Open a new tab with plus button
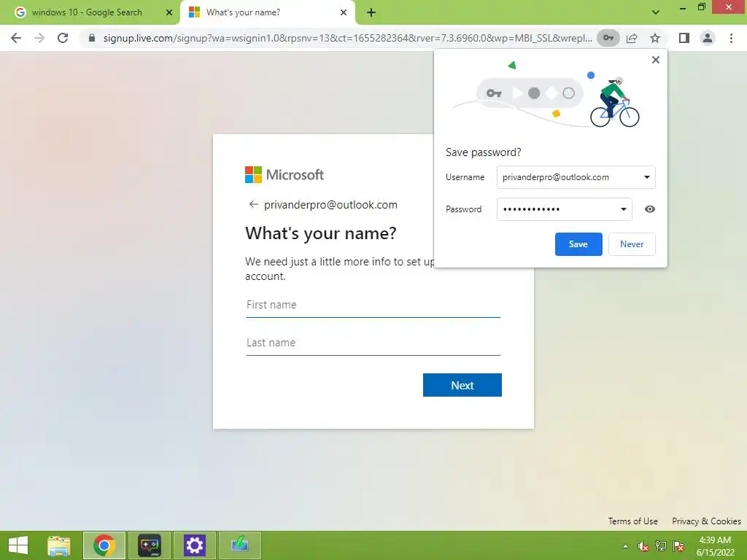The width and height of the screenshot is (747, 560). click(371, 13)
